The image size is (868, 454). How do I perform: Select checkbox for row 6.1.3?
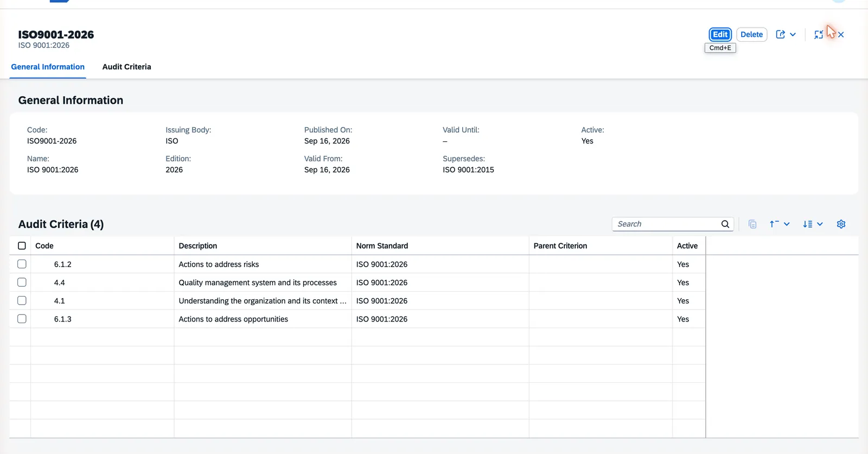point(22,319)
